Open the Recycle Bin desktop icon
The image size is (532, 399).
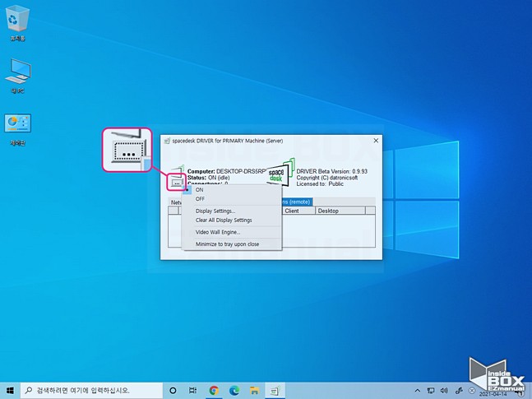[17, 24]
